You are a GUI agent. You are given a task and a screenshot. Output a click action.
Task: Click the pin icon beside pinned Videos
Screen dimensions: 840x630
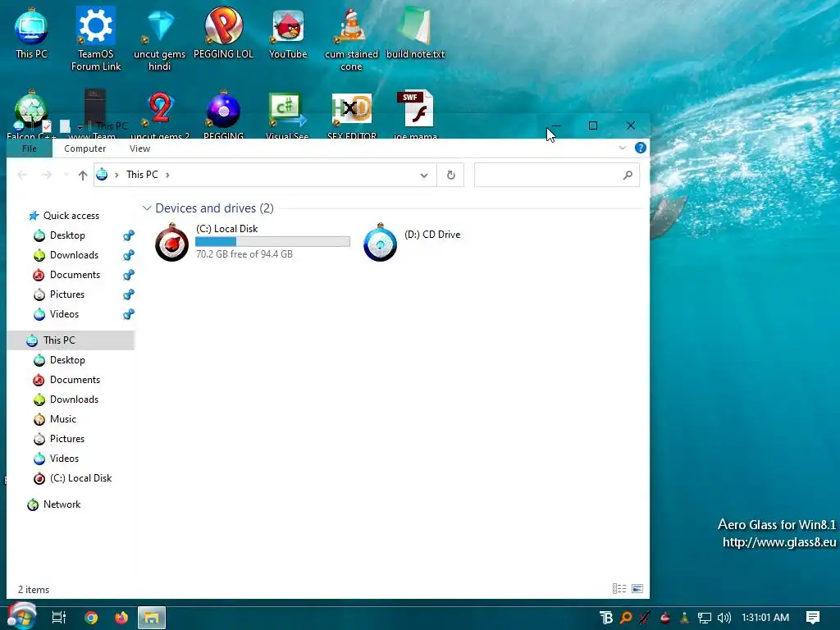(x=129, y=314)
